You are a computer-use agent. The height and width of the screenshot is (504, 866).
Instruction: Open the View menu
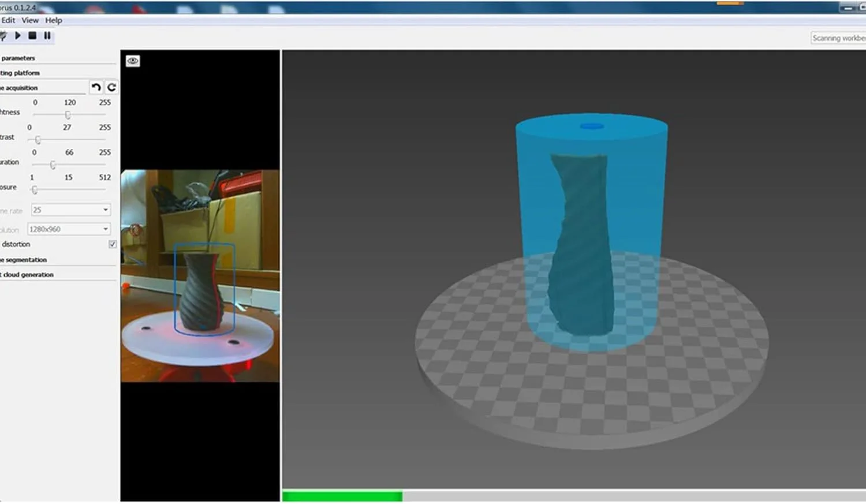tap(30, 20)
